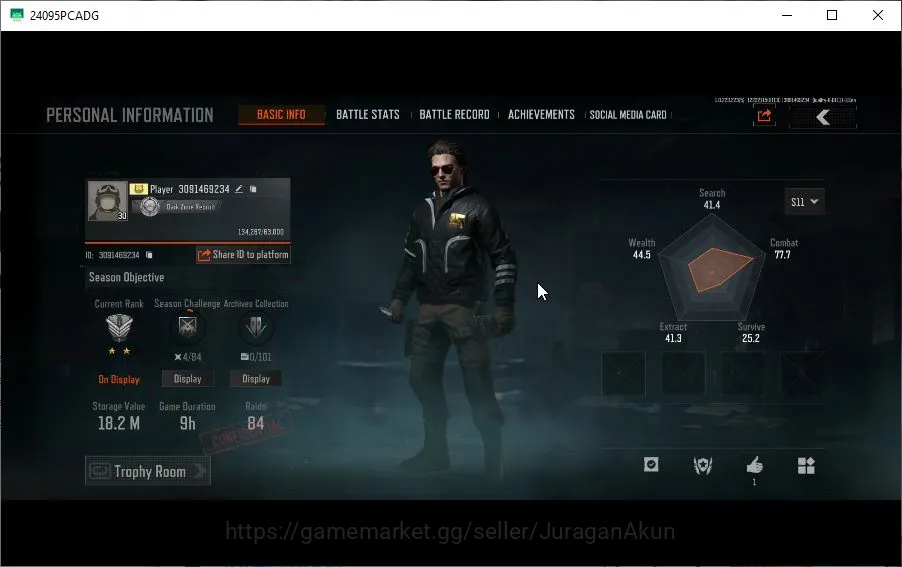Maximize the 24095PCADG window
Screen dimensions: 902x567
pos(832,16)
